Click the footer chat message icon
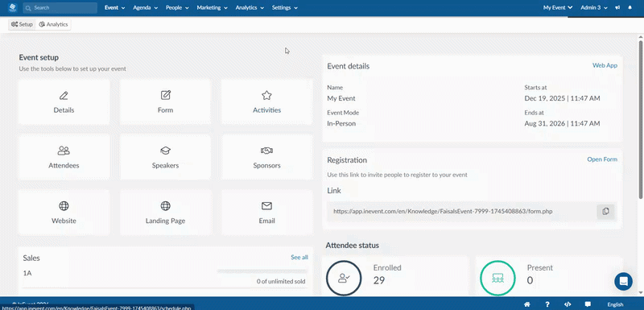This screenshot has width=644, height=310. point(588,304)
